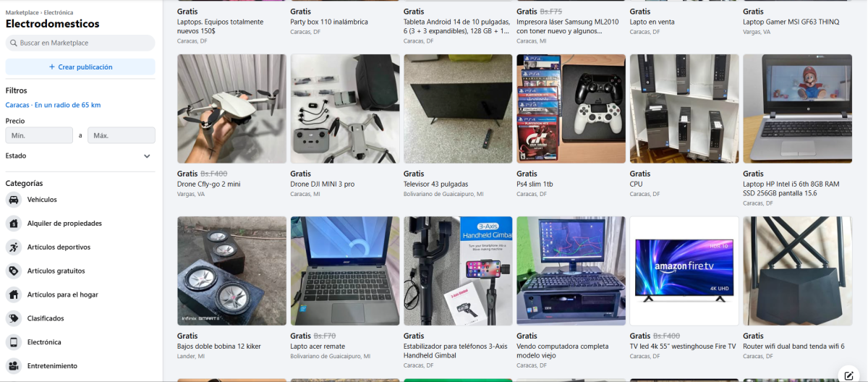
Task: Click the Crear publicación button
Action: (80, 67)
